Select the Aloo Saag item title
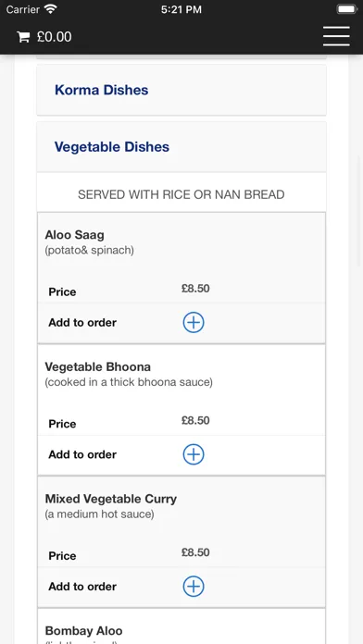 coord(74,235)
